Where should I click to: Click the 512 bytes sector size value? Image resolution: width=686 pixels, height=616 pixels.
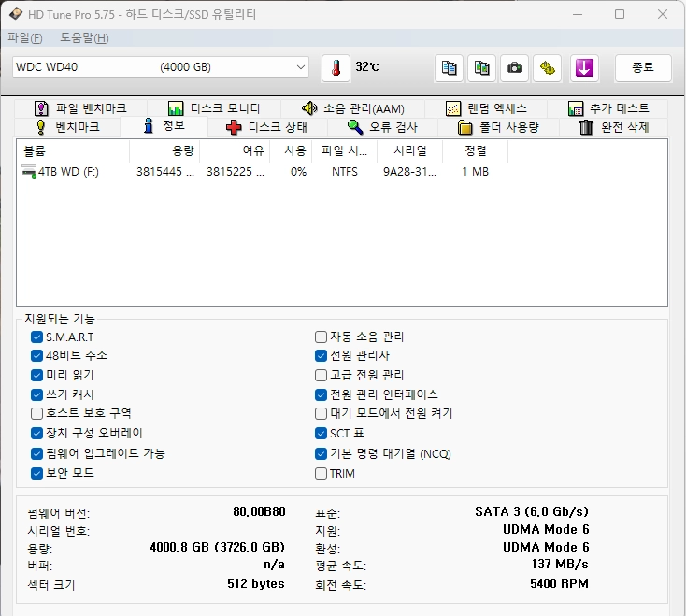tap(256, 583)
